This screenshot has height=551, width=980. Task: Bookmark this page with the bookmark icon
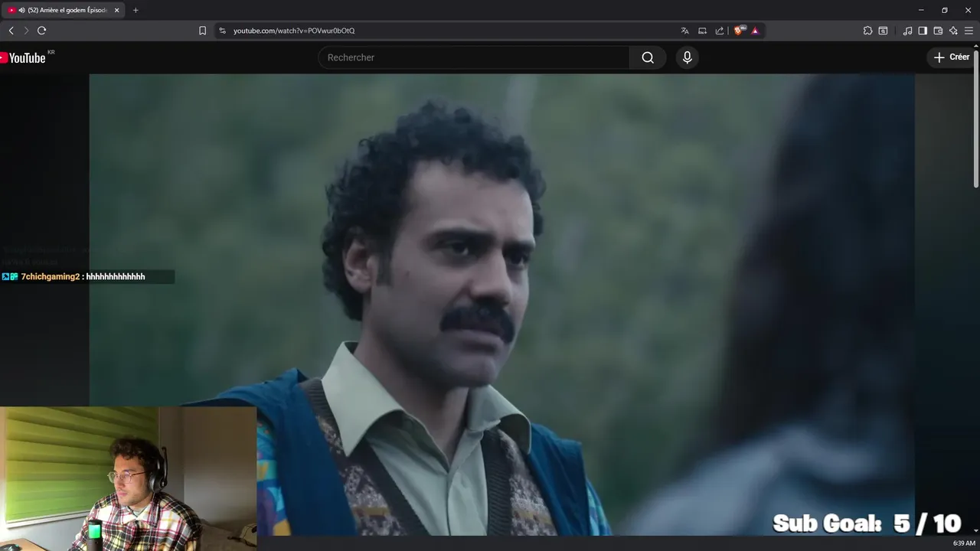[202, 31]
